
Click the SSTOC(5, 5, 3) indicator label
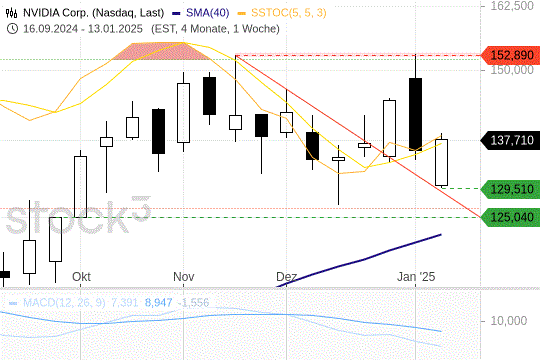(x=289, y=13)
